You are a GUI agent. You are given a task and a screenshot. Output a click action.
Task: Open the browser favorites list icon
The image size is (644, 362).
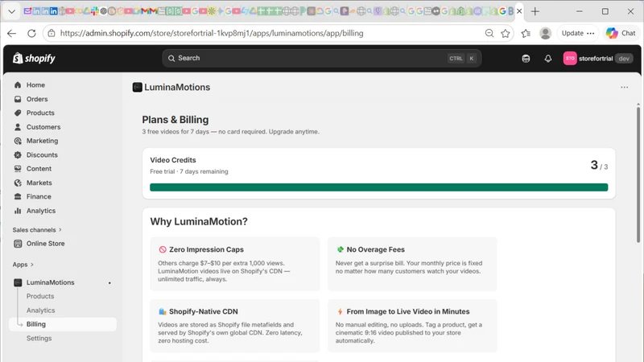[526, 33]
